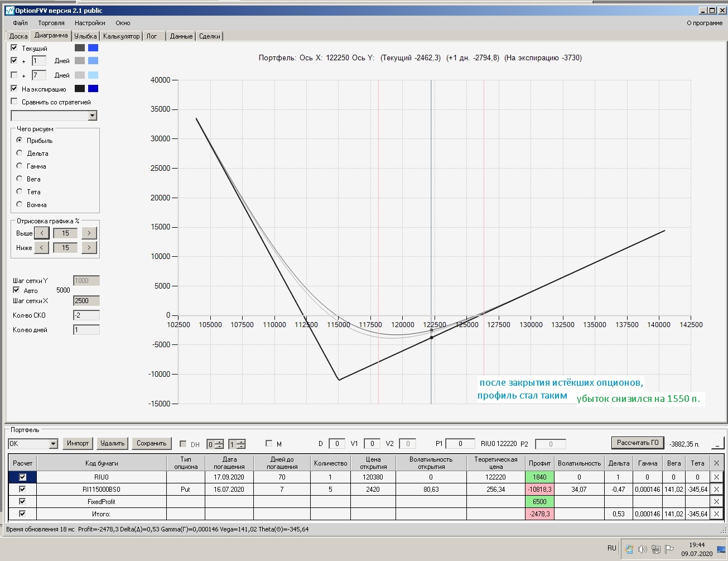Click the RU language indicator in taskbar

point(611,548)
